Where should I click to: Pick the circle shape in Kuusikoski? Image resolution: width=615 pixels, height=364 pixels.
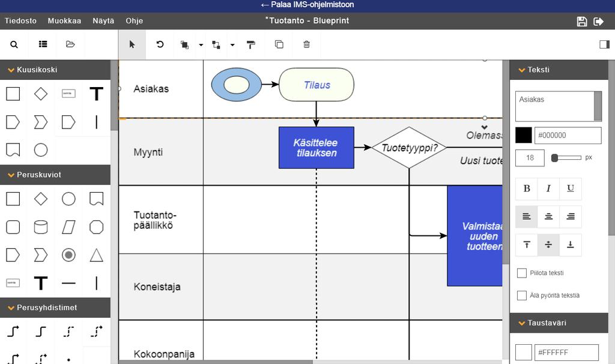41,150
